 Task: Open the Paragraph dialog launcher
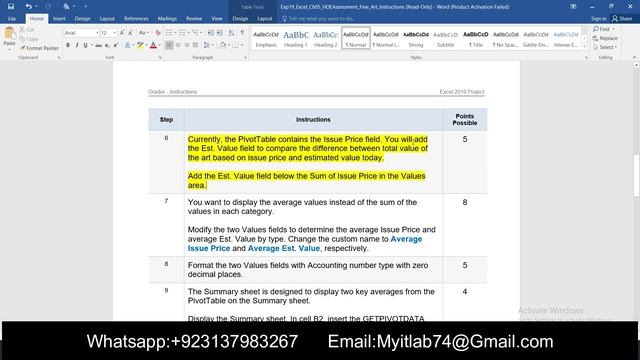click(245, 58)
